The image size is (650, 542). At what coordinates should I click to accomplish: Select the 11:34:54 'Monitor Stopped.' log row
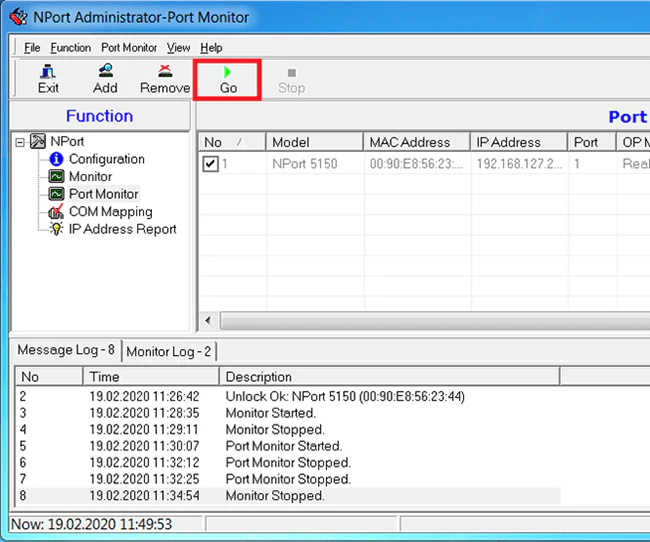(x=287, y=496)
